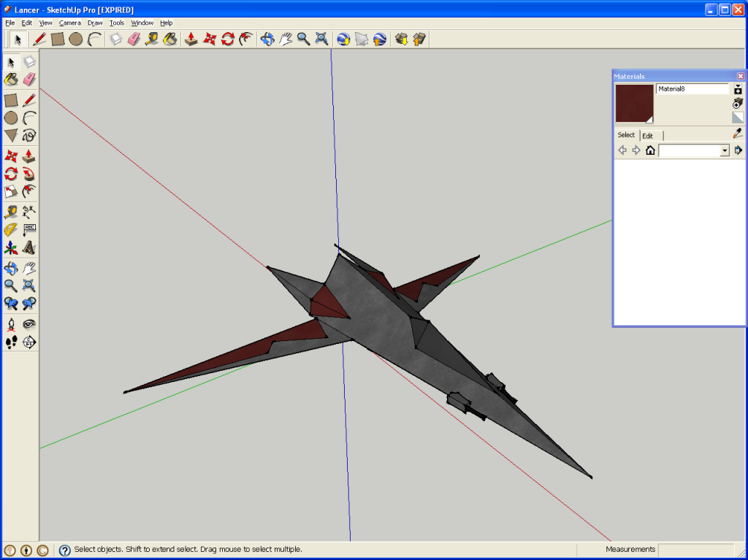Click the Measurements input box
The height and width of the screenshot is (560, 748).
(695, 550)
